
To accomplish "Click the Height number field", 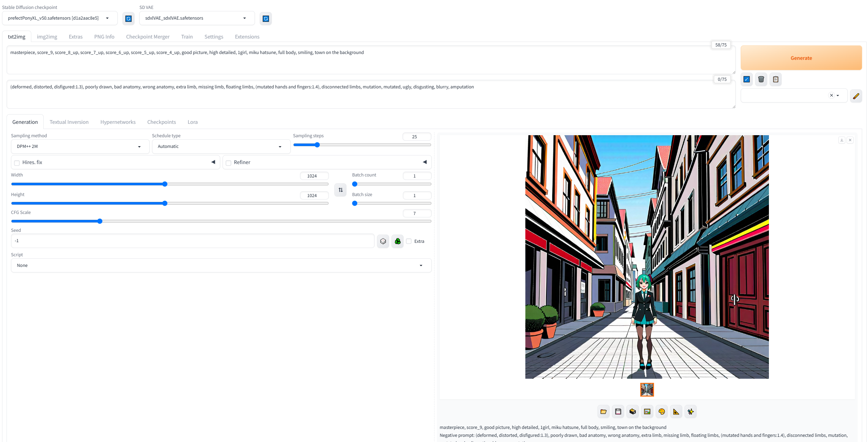I will 314,196.
